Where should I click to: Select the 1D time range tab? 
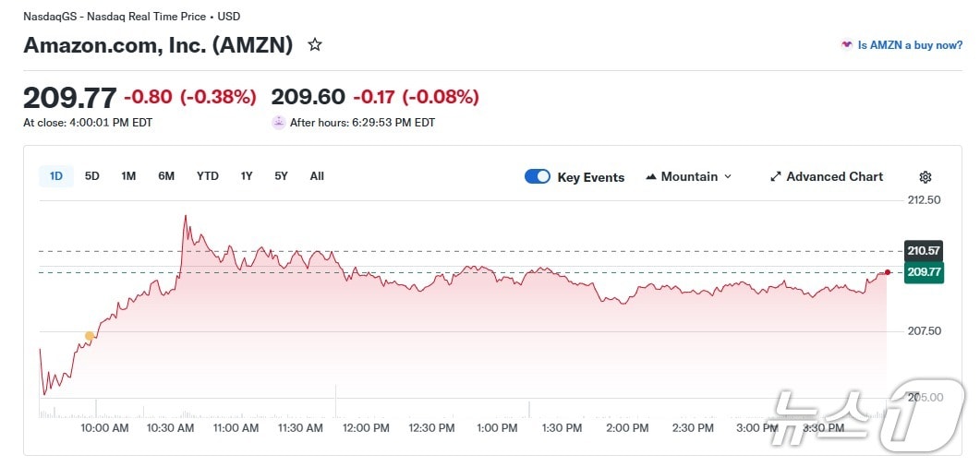(x=56, y=175)
